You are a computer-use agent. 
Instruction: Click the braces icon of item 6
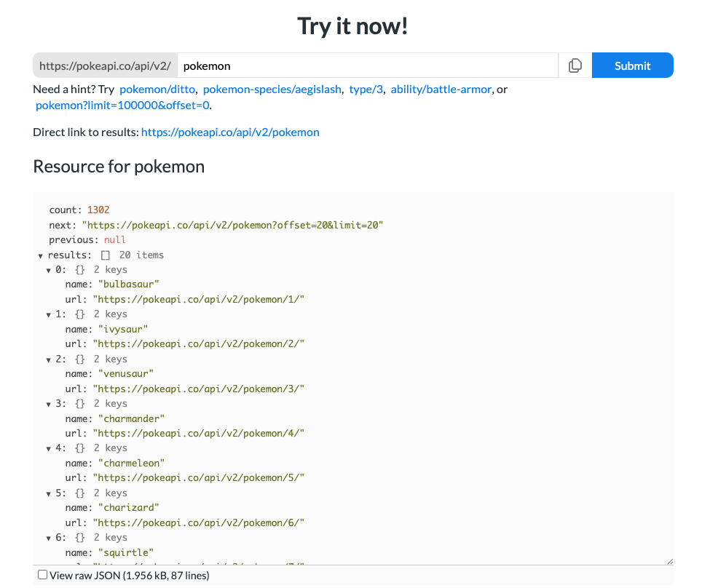point(79,538)
